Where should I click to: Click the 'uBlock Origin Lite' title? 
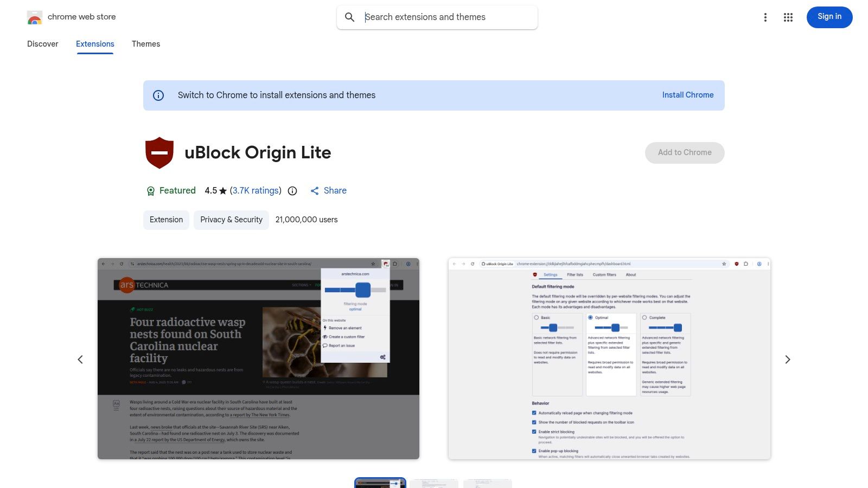point(258,153)
